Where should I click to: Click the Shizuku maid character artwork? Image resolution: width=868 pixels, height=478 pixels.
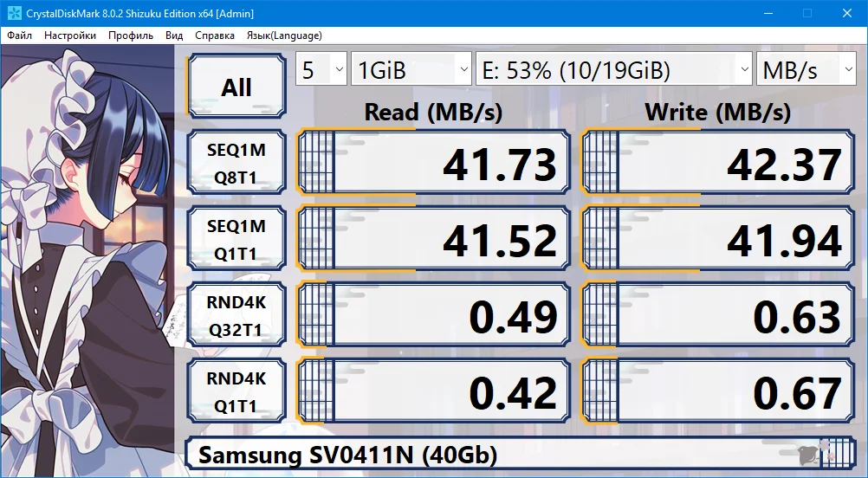coord(87,262)
